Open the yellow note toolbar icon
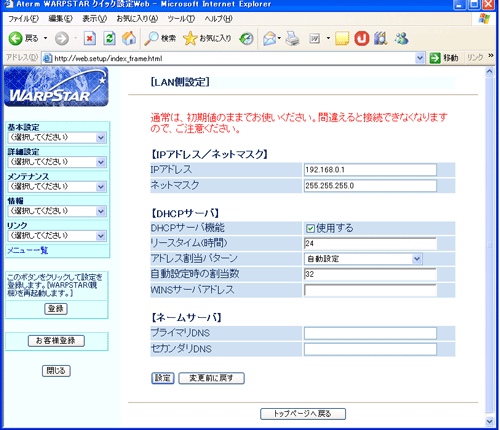Screen dimensions: 500x430 pos(342,39)
